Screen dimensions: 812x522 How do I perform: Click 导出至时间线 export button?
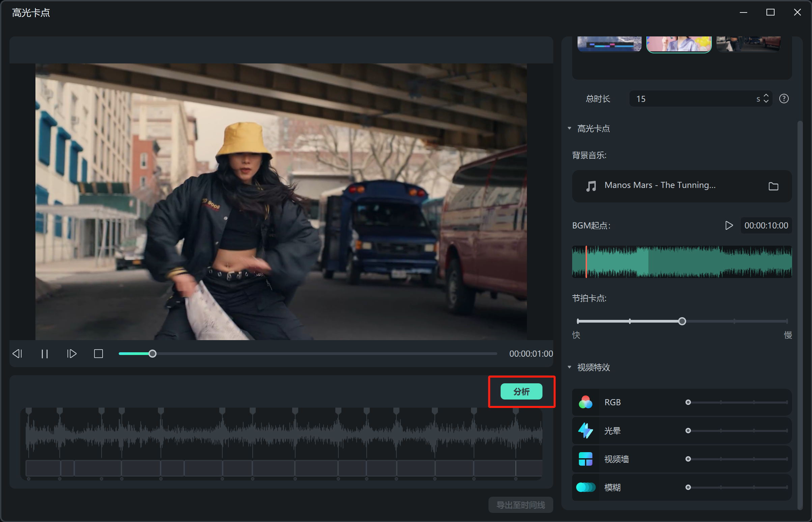(x=520, y=505)
